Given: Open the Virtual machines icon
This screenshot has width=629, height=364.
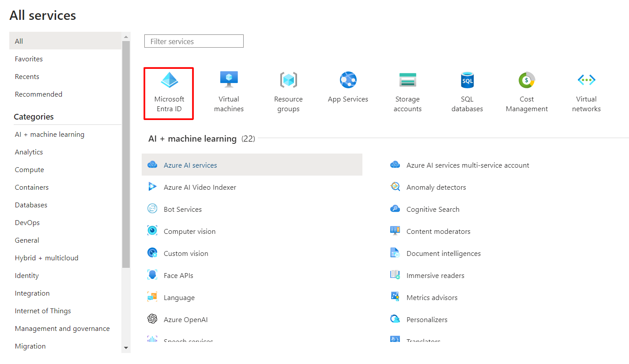Looking at the screenshot, I should click(x=229, y=80).
